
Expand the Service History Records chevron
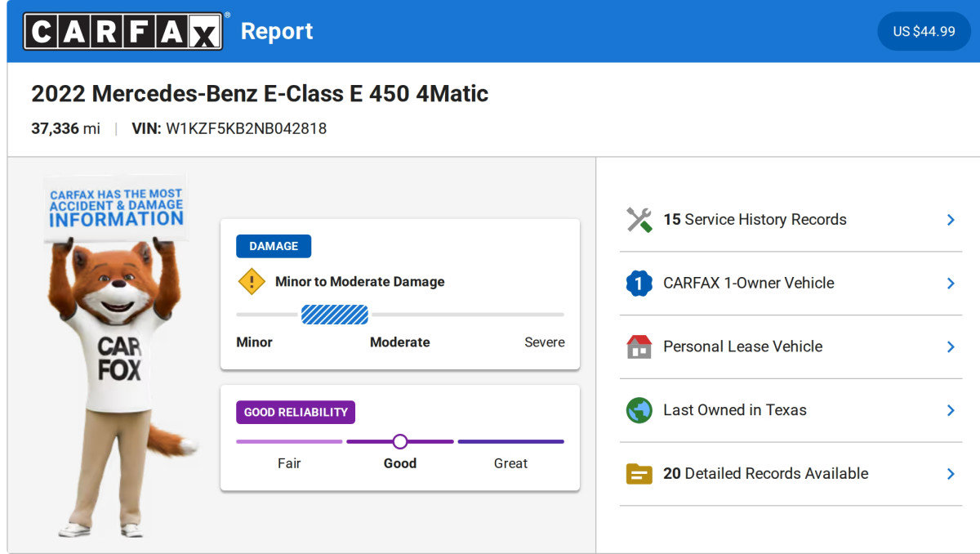tap(951, 220)
